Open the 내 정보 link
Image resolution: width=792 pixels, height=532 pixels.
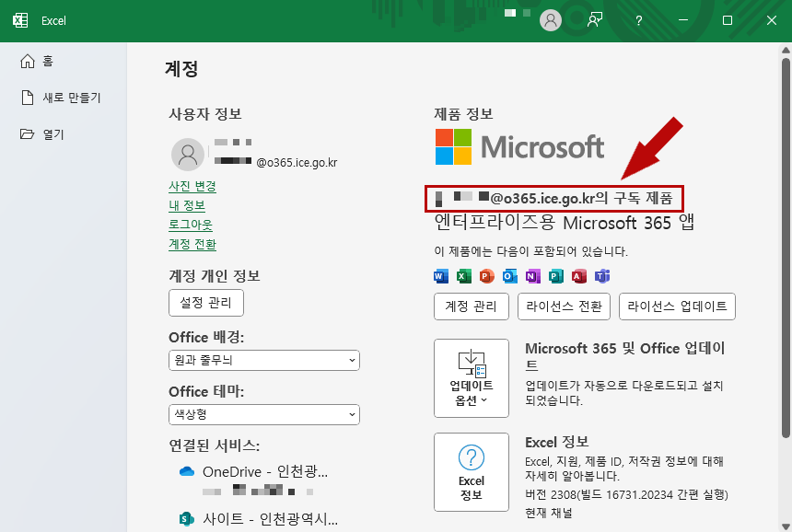click(187, 205)
